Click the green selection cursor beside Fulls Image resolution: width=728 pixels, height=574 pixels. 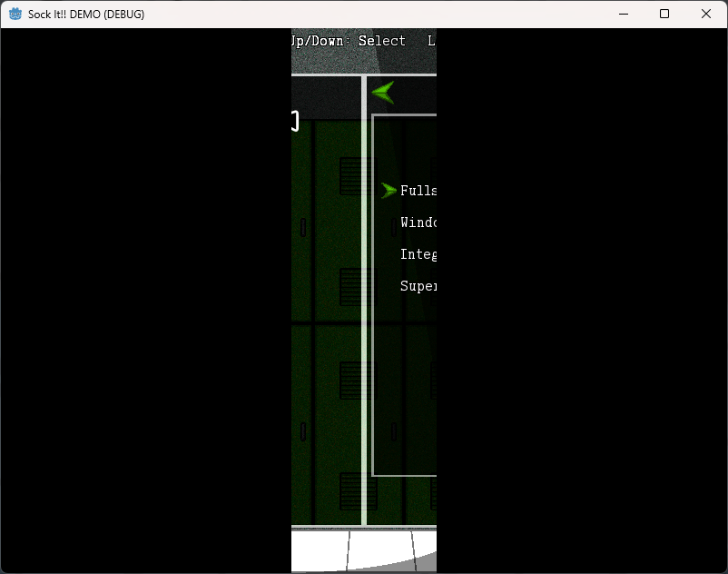[x=389, y=191]
